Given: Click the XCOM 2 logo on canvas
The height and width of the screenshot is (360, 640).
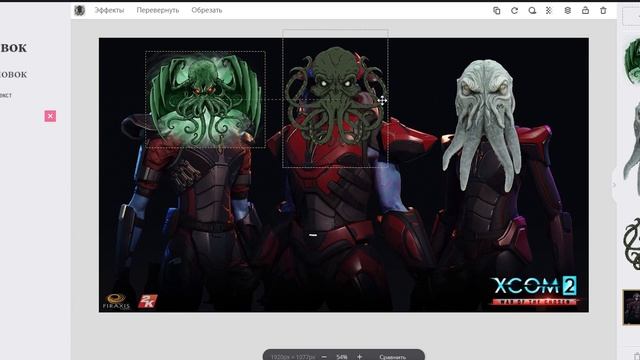Looking at the screenshot, I should click(534, 291).
